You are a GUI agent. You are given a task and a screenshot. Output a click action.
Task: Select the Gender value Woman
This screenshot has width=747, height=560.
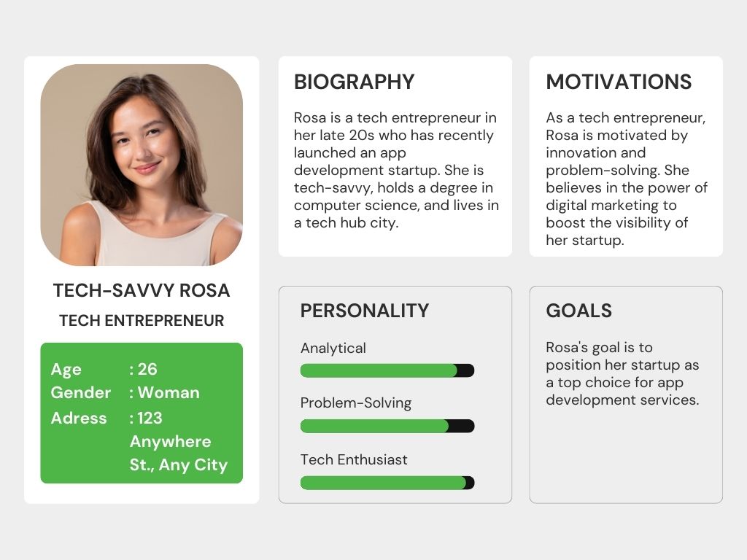169,392
